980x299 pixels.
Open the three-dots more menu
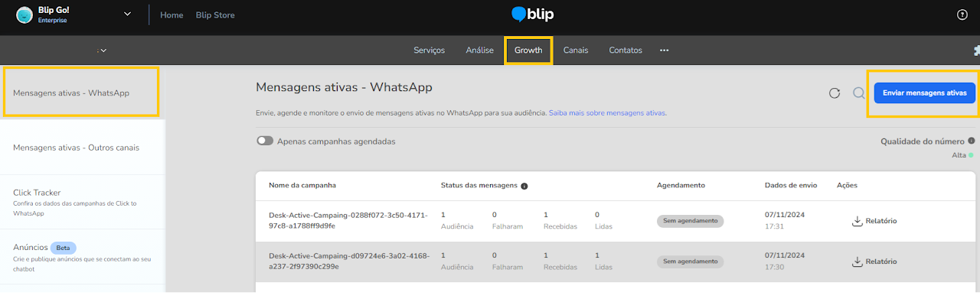pos(665,50)
